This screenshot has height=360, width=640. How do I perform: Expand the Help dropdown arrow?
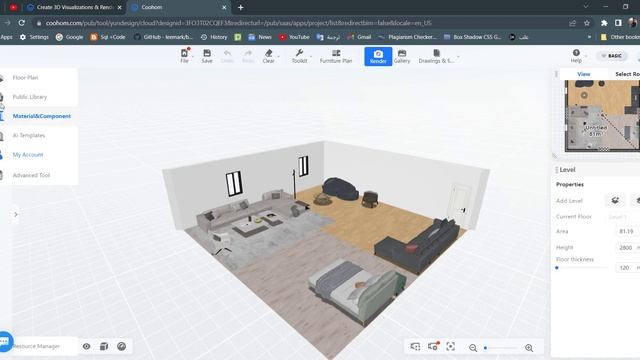click(586, 56)
